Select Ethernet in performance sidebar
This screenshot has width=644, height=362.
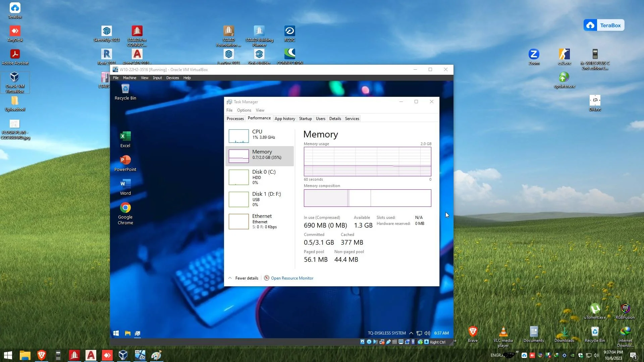(260, 222)
